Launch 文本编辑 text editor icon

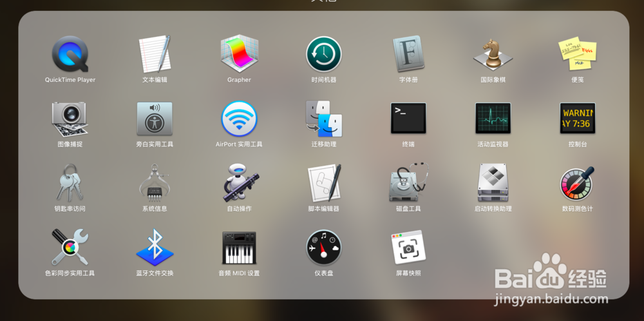(155, 54)
